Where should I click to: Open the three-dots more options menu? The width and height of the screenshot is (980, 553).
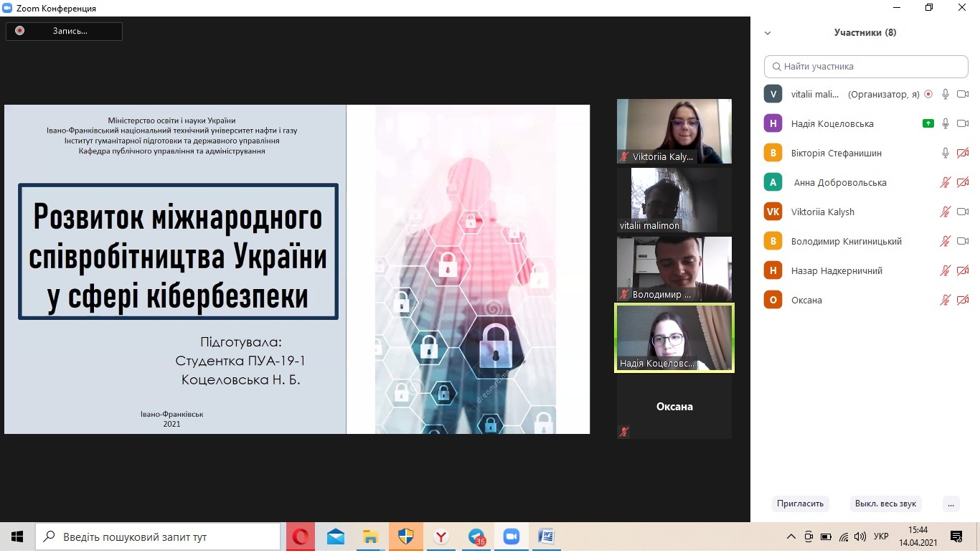coord(951,504)
